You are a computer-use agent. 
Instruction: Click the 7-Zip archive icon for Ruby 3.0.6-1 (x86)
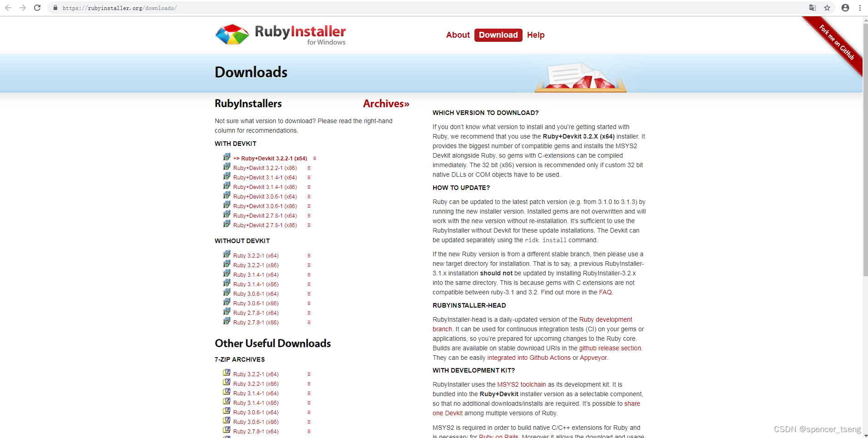[x=227, y=420]
